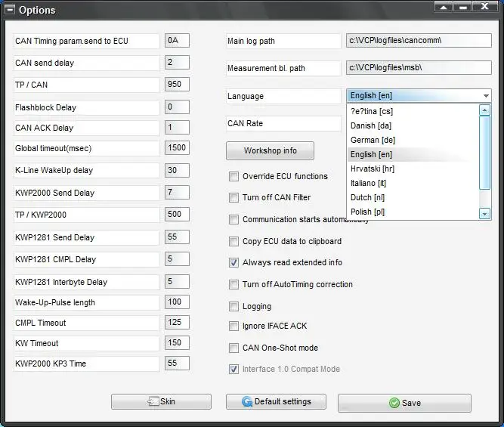504x427 pixels.
Task: Save the options
Action: 404,403
